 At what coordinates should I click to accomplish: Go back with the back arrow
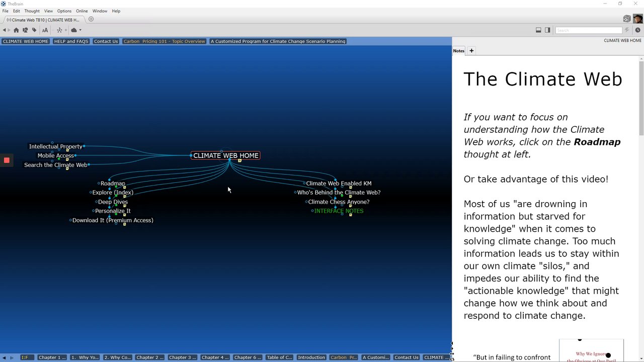[x=5, y=30]
